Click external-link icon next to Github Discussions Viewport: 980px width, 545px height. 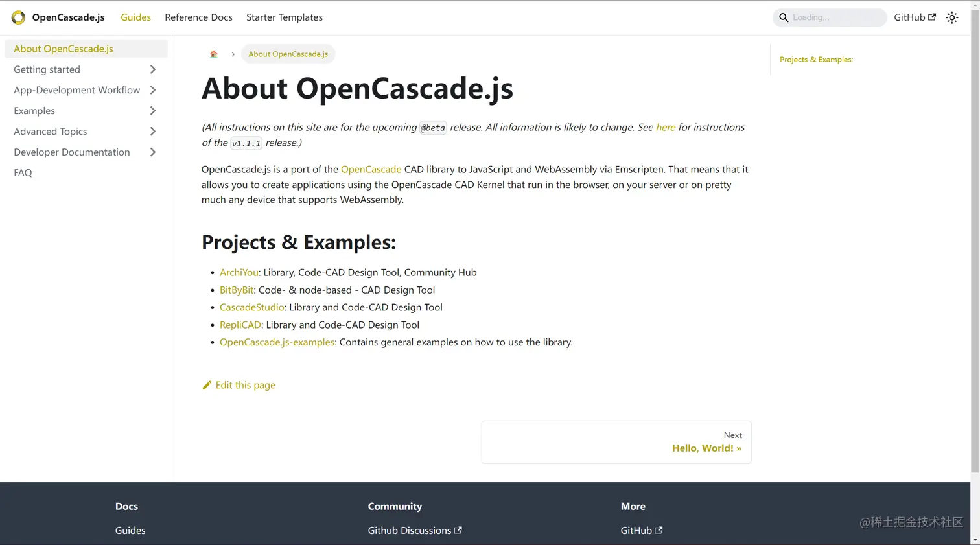tap(458, 530)
